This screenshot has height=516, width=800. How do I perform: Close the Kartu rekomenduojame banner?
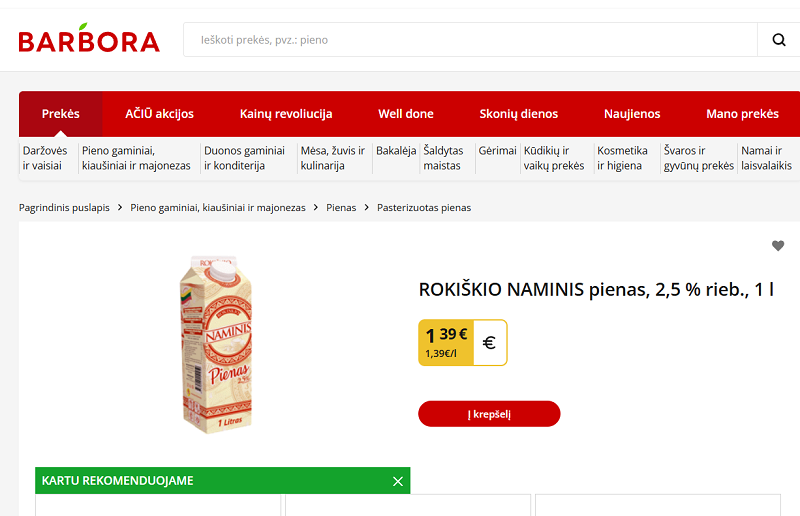point(398,481)
